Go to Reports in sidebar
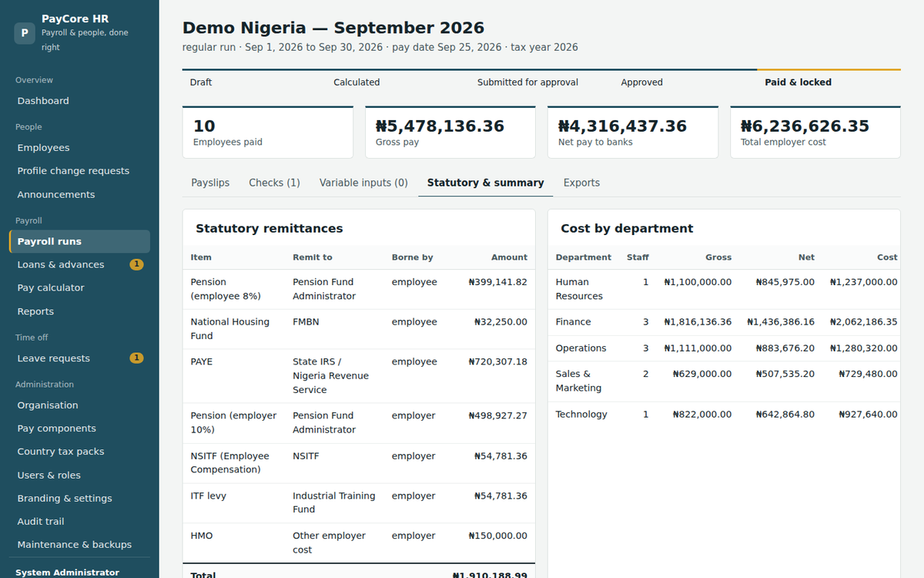 pos(79,311)
